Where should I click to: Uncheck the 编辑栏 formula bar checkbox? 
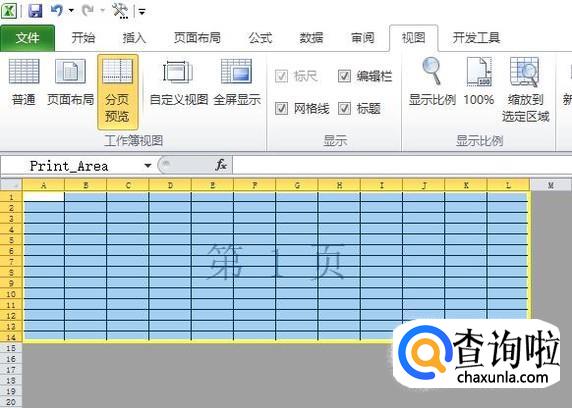click(344, 76)
